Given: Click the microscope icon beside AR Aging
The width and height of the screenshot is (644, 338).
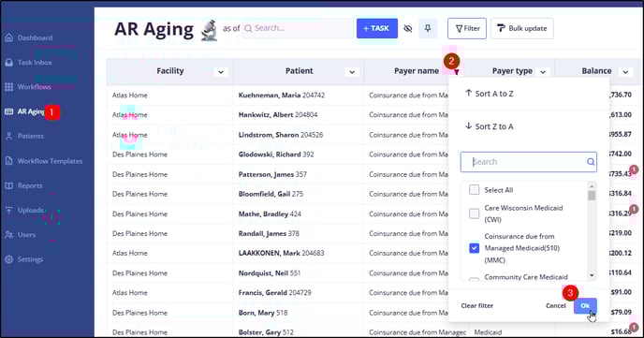Looking at the screenshot, I should coord(209,30).
